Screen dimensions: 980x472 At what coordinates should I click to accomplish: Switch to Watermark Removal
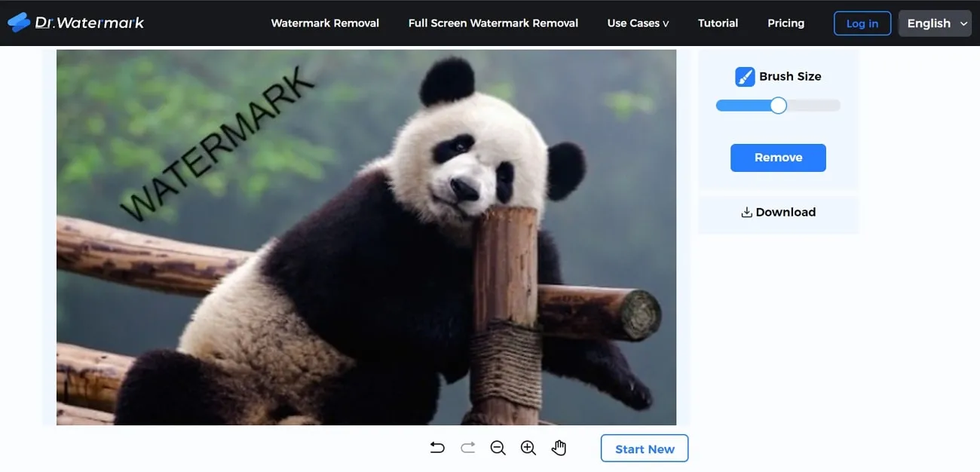(325, 23)
